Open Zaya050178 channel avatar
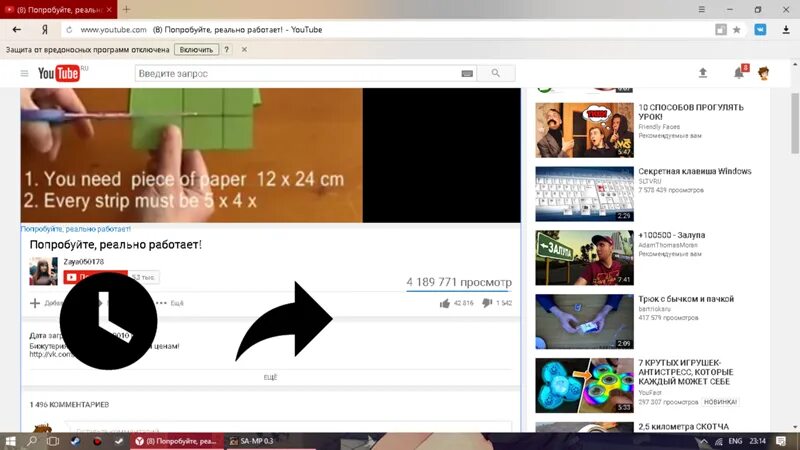The width and height of the screenshot is (800, 450). pyautogui.click(x=43, y=271)
